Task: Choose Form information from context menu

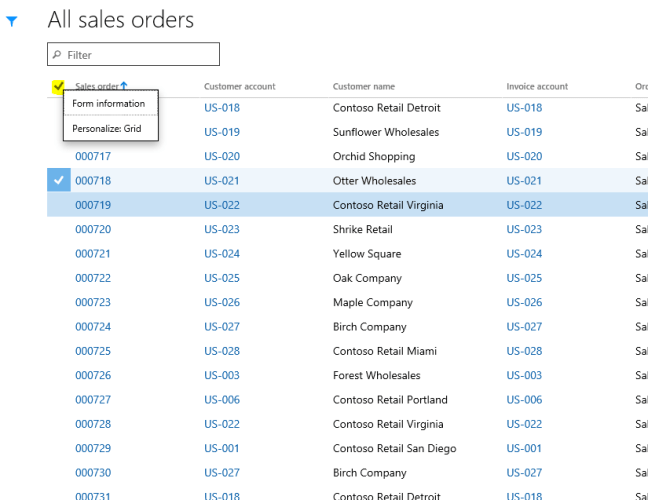Action: coord(108,104)
